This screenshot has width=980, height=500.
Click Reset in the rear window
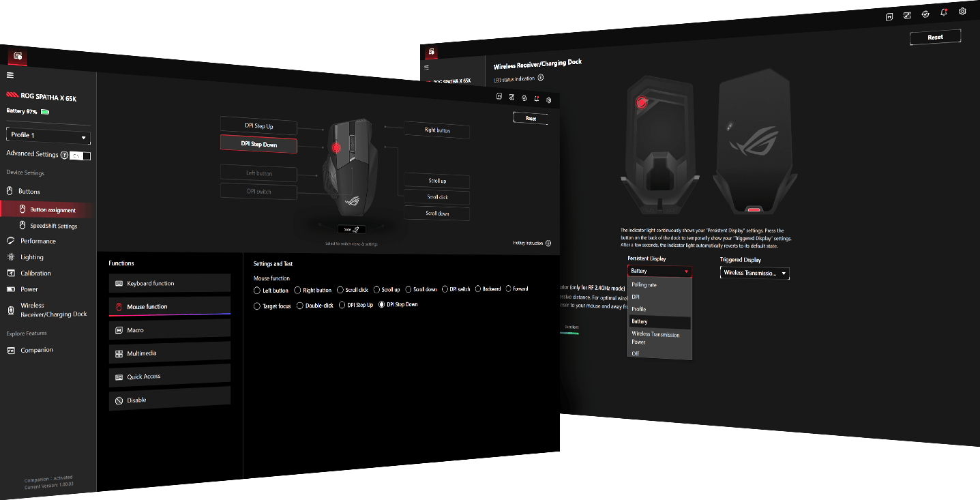(935, 38)
